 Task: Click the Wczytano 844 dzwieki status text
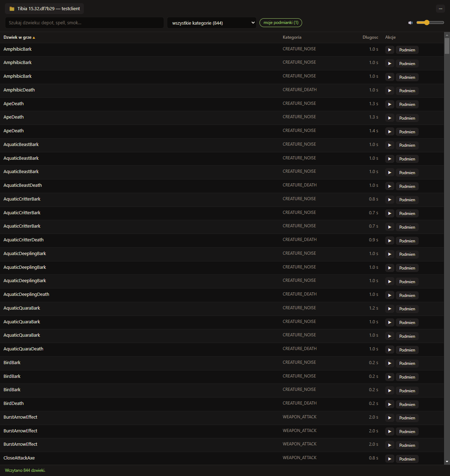click(x=25, y=470)
